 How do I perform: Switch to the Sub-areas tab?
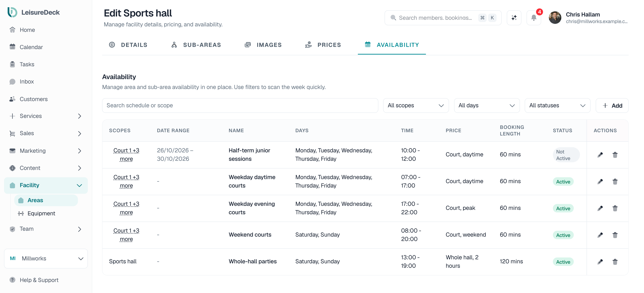click(196, 45)
